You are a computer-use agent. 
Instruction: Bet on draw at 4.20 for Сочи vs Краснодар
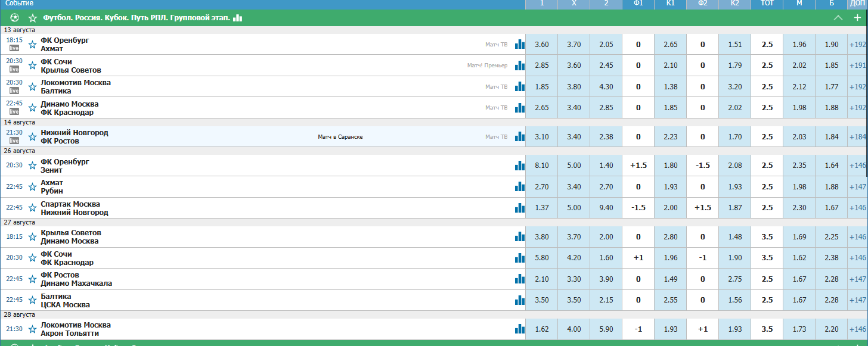pyautogui.click(x=574, y=258)
